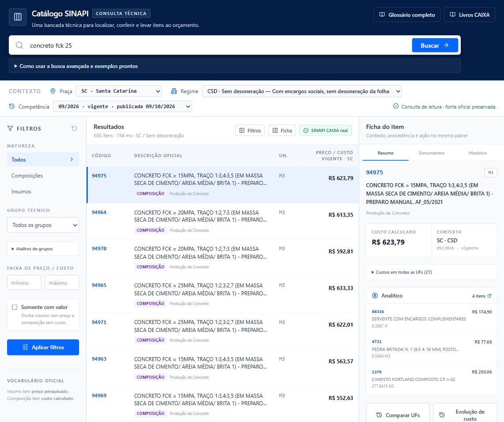Click the funnel icon beside FILTROS
The image size is (504, 422).
(10, 128)
